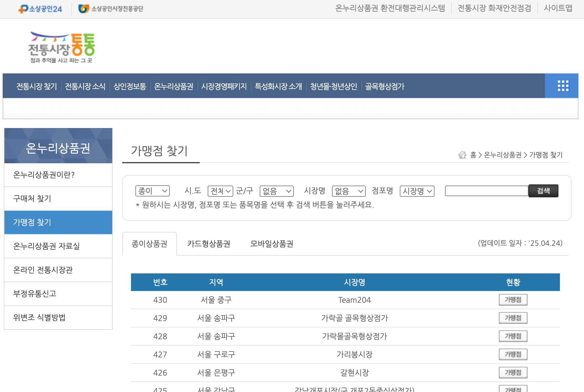
Task: Click the home icon in breadcrumb
Action: 462,155
